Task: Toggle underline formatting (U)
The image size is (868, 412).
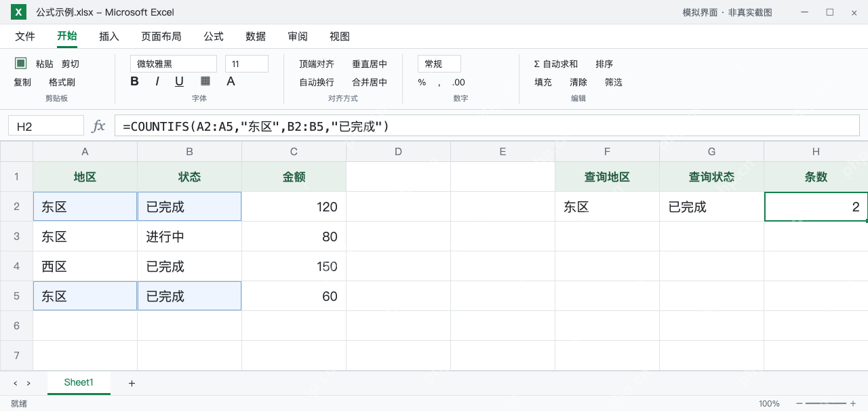Action: pos(179,81)
